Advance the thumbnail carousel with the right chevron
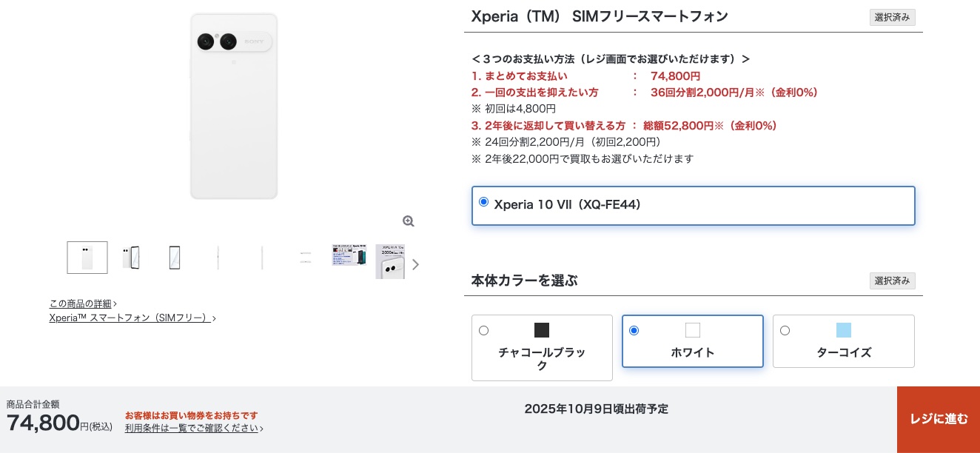This screenshot has height=453, width=980. coord(415,264)
